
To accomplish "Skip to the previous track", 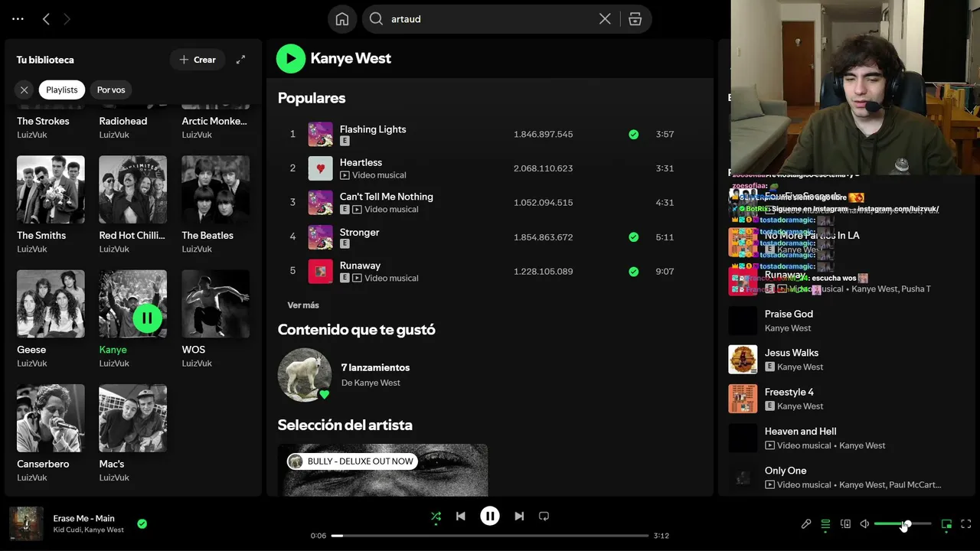I will [x=460, y=516].
